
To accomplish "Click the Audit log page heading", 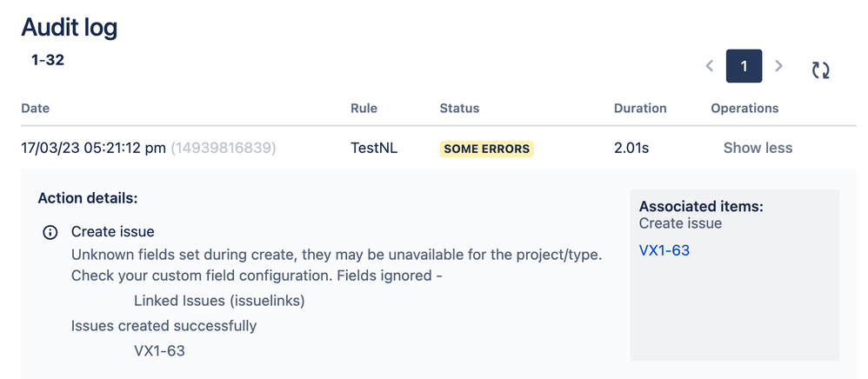I will pos(70,27).
